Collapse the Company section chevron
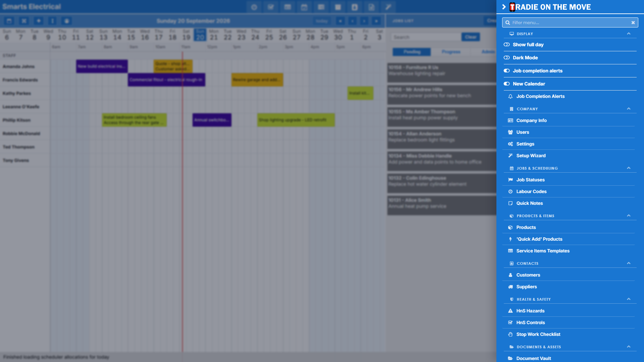 629,109
